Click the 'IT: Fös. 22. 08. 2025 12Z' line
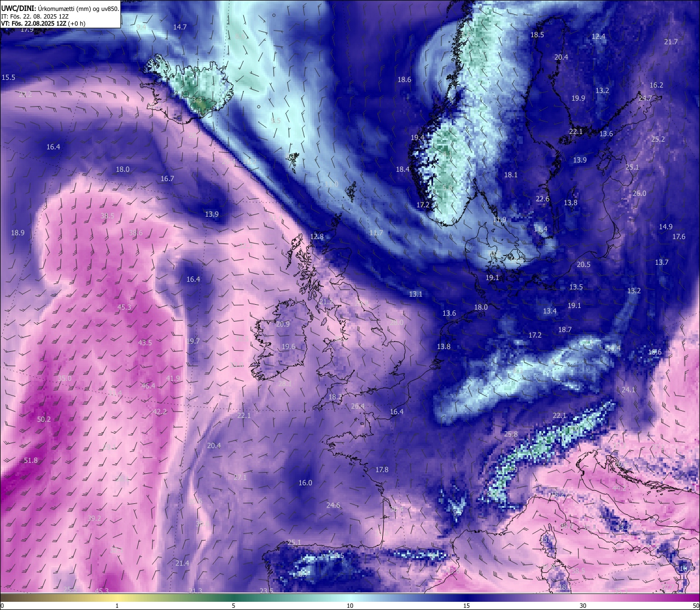This screenshot has height=610, width=700. 35,16
